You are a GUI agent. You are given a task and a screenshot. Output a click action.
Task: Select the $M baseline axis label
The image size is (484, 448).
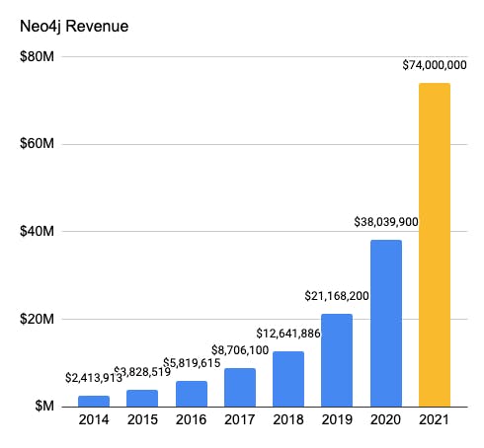click(44, 406)
